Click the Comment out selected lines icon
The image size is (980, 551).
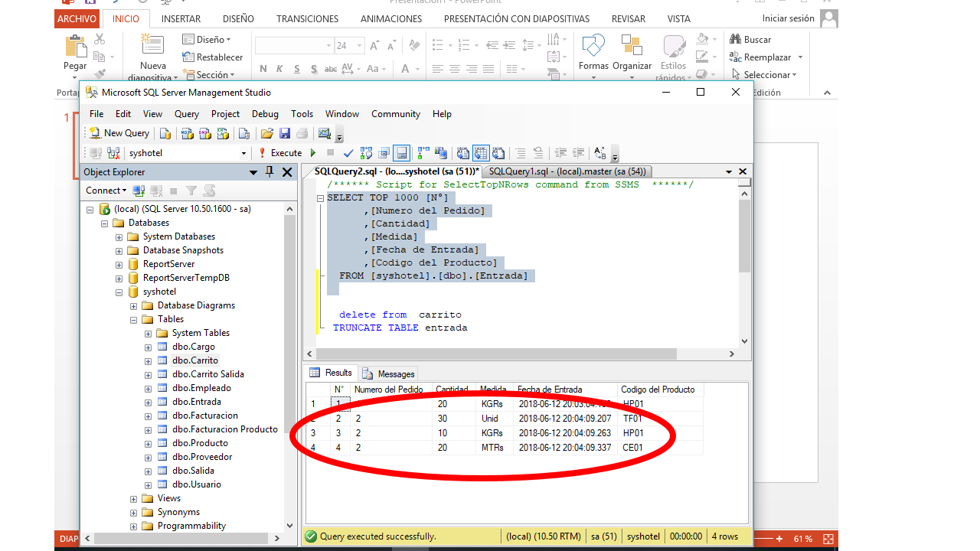pyautogui.click(x=520, y=153)
